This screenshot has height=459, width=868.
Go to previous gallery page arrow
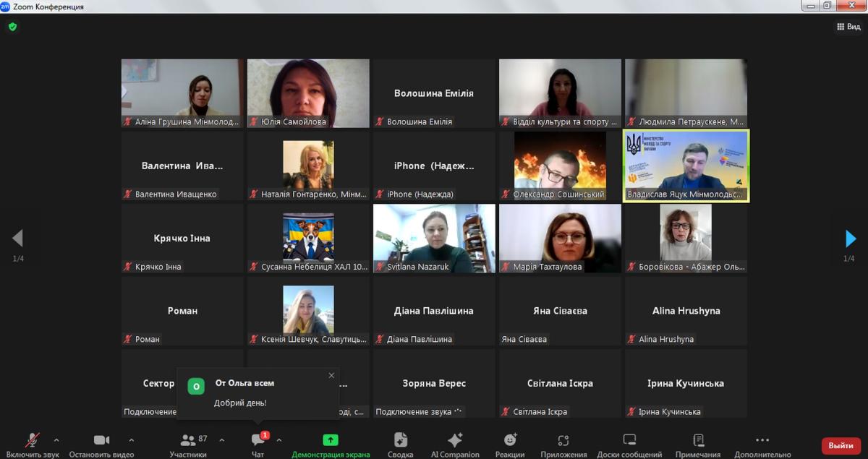(18, 239)
